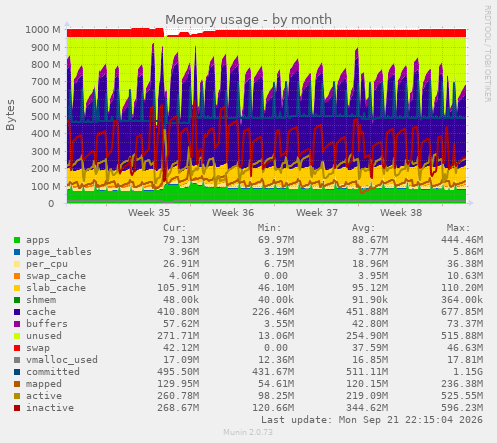Image resolution: width=497 pixels, height=443 pixels.
Task: Click the 'page_tables' legend label
Action: 59,252
